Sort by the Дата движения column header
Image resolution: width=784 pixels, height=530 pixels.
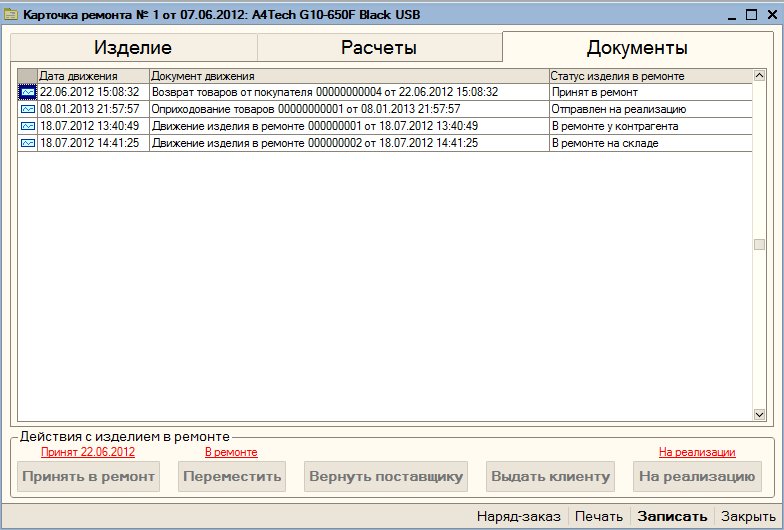[93, 76]
